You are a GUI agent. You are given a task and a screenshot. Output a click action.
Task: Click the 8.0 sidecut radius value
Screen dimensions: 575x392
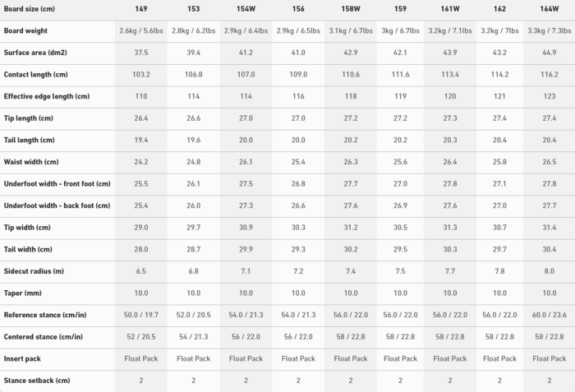tap(549, 271)
